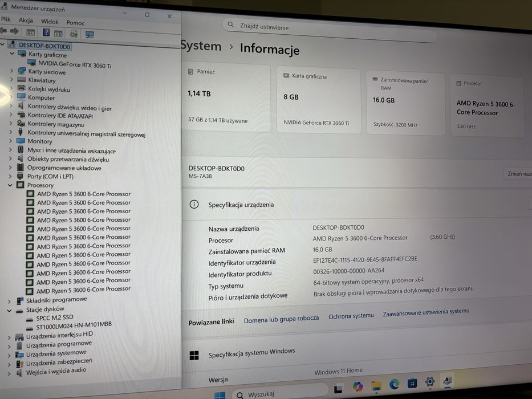
Task: Collapse the Stacje dysków category
Action: [10, 311]
